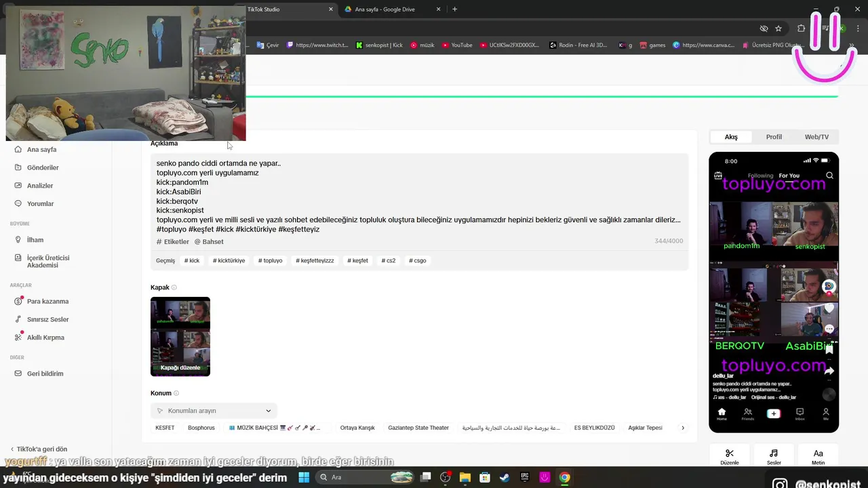Viewport: 868px width, 488px height.
Task: Expand more location suggestions arrow
Action: pyautogui.click(x=683, y=428)
